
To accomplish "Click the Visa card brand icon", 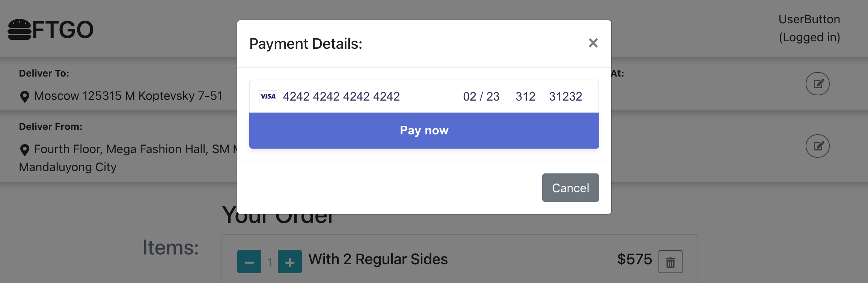I will click(267, 96).
